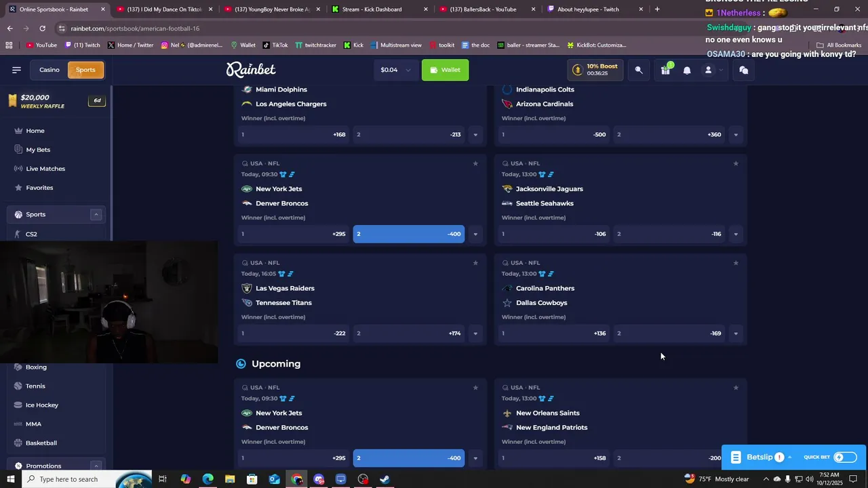Open the hamburger sidebar menu icon

16,70
